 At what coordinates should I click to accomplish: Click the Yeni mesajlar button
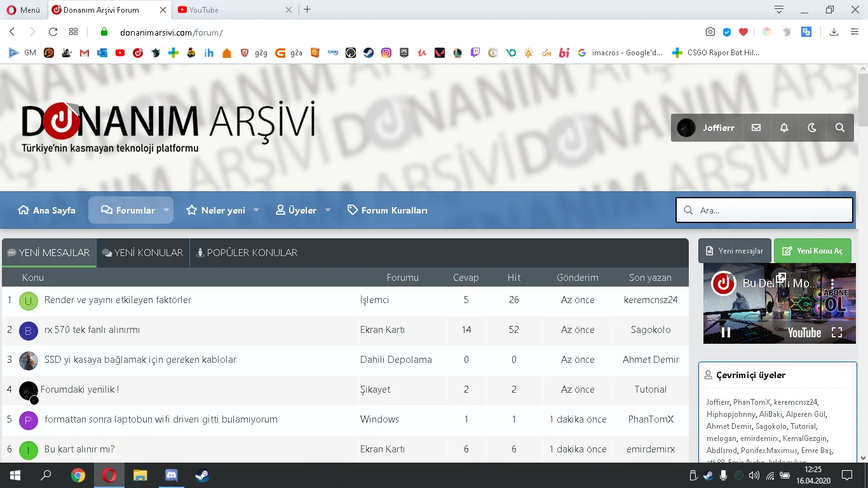click(735, 251)
